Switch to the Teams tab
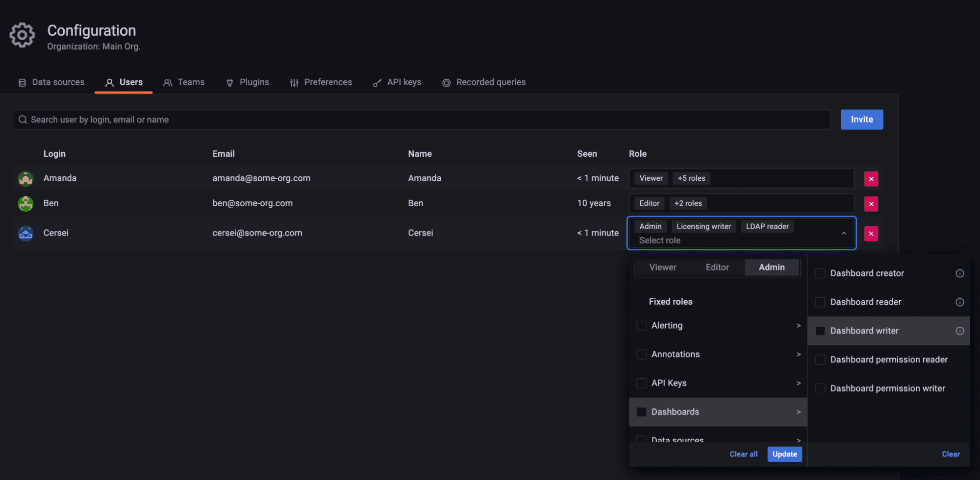Screen dimensions: 980x480 pyautogui.click(x=184, y=82)
